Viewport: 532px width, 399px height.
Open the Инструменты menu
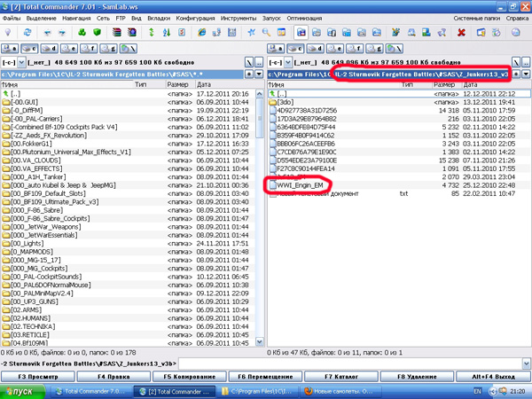[239, 19]
